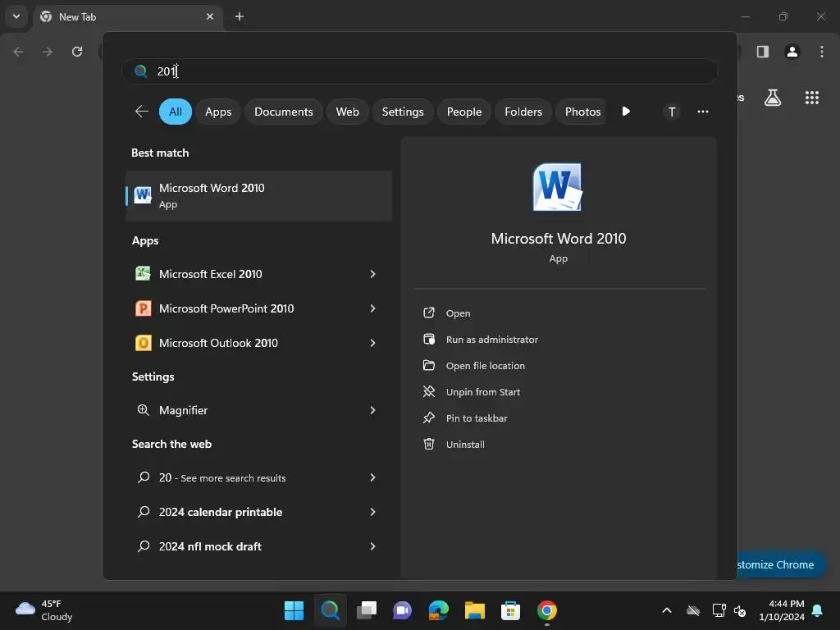Click the search magnifier icon in search box

click(x=140, y=71)
